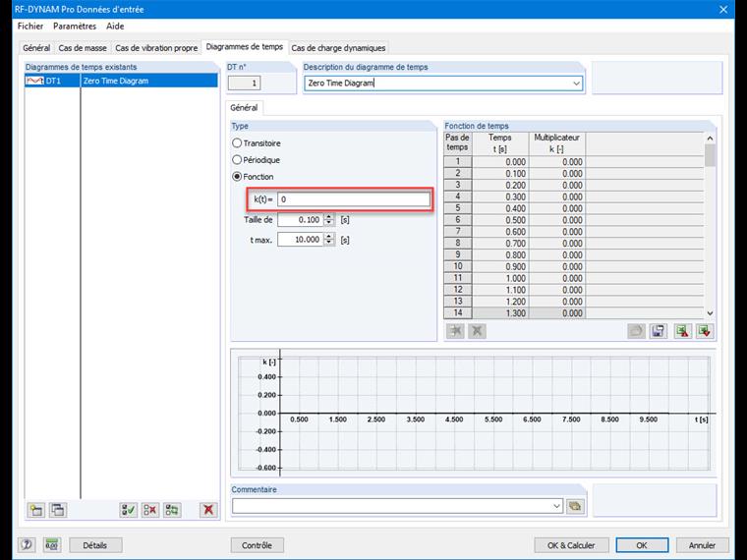
Task: Open the Paramètres menu
Action: 75,27
